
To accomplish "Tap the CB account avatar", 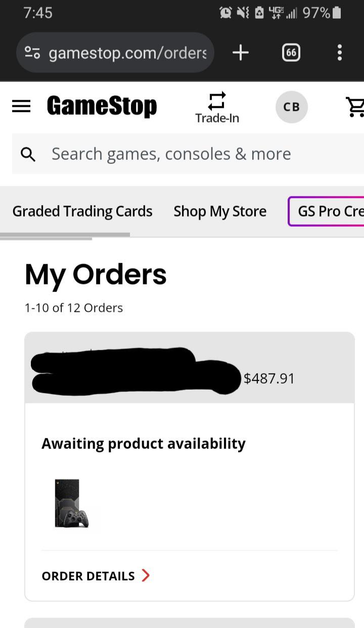I will coord(292,107).
